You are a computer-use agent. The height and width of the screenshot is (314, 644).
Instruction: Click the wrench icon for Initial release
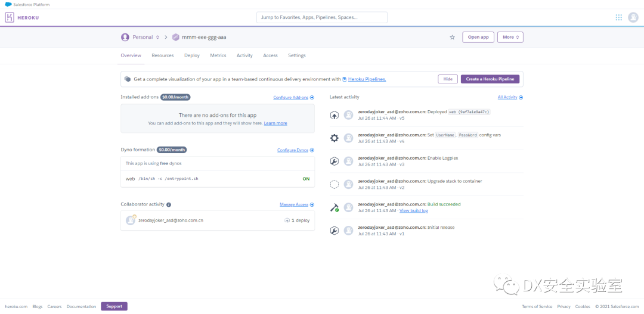[335, 230]
